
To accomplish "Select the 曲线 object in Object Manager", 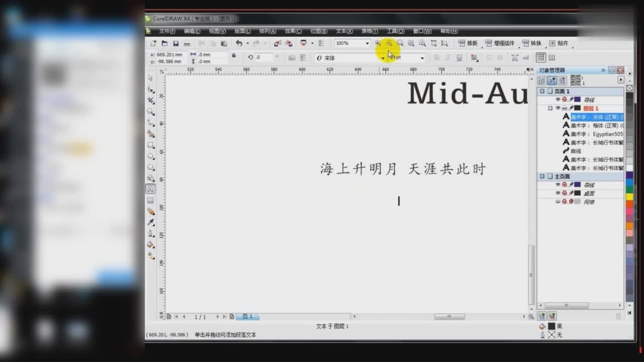I will pyautogui.click(x=576, y=151).
